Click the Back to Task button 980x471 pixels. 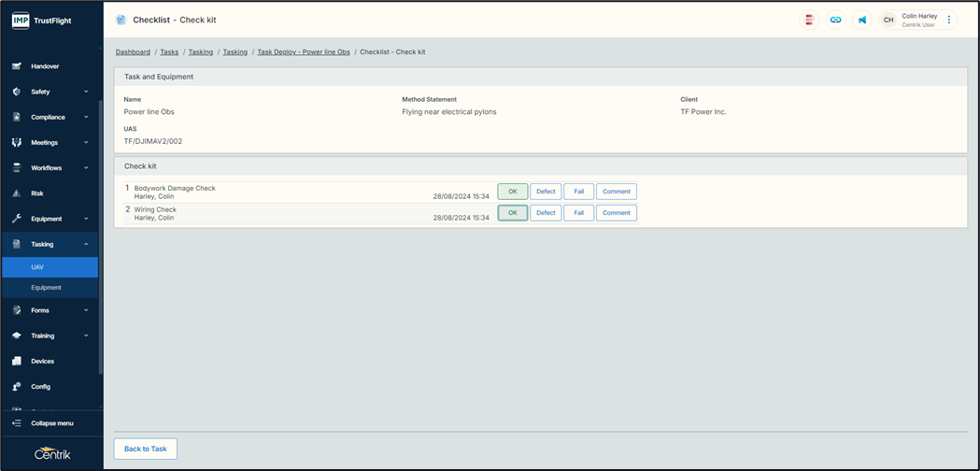point(146,449)
